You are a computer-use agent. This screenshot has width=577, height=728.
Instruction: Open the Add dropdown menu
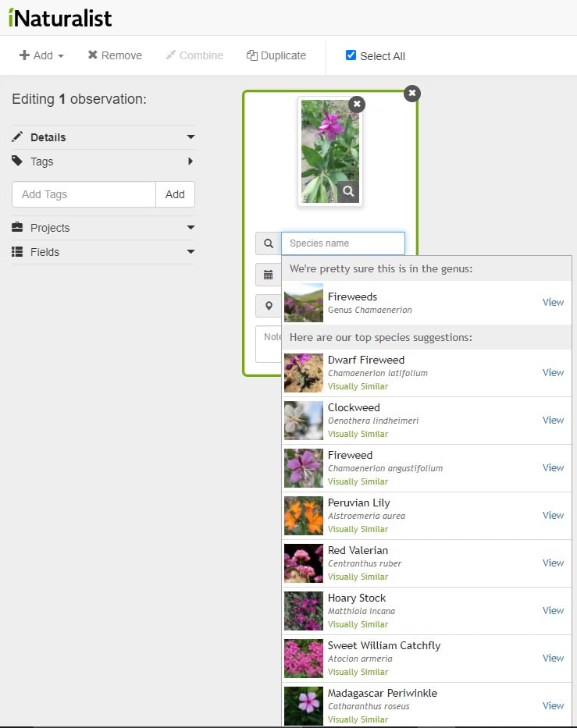point(41,55)
